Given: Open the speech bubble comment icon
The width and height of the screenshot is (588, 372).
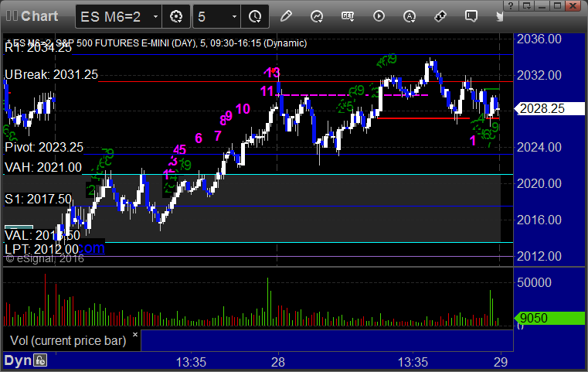Looking at the screenshot, I should click(x=471, y=16).
